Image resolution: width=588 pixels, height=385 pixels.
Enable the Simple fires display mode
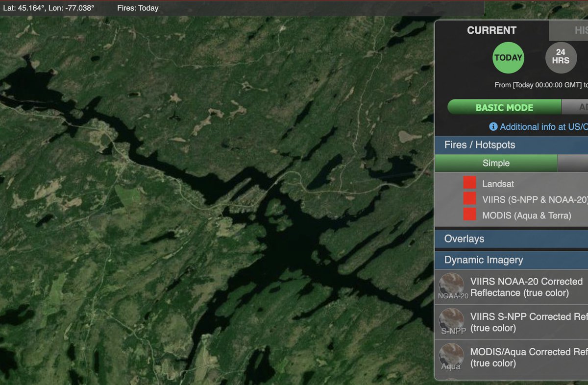tap(496, 163)
